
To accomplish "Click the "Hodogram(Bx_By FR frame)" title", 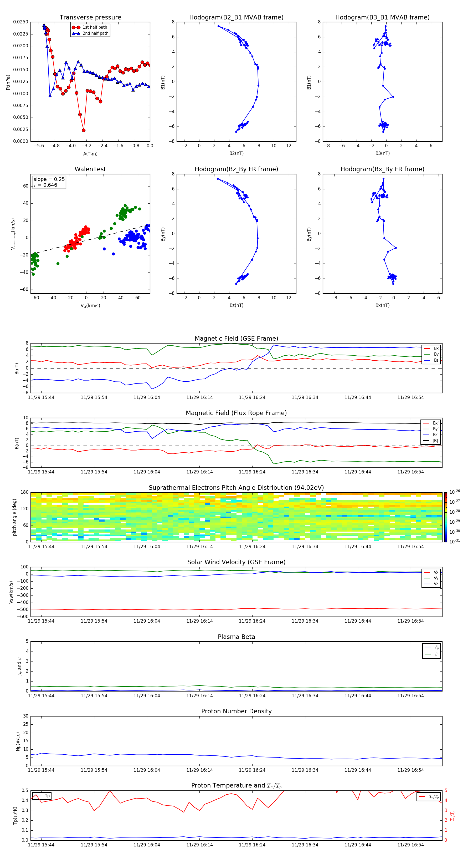I will coord(382,169).
